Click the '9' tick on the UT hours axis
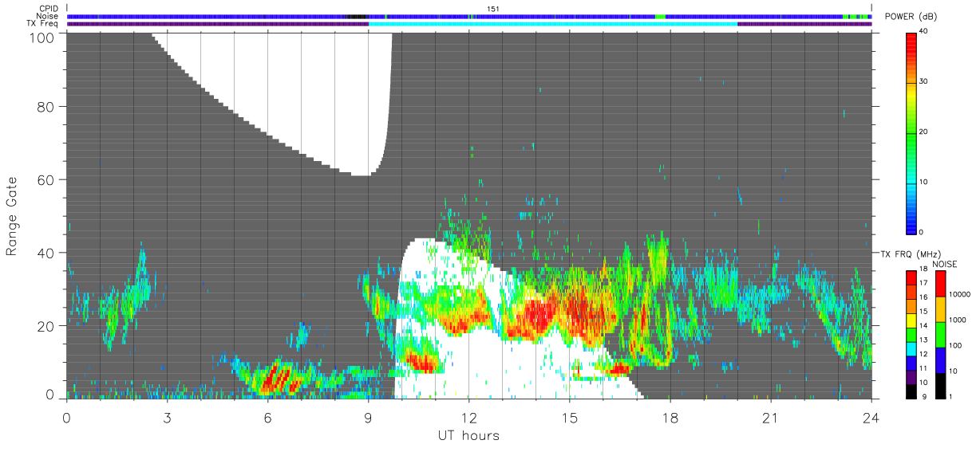The image size is (980, 452). 368,418
